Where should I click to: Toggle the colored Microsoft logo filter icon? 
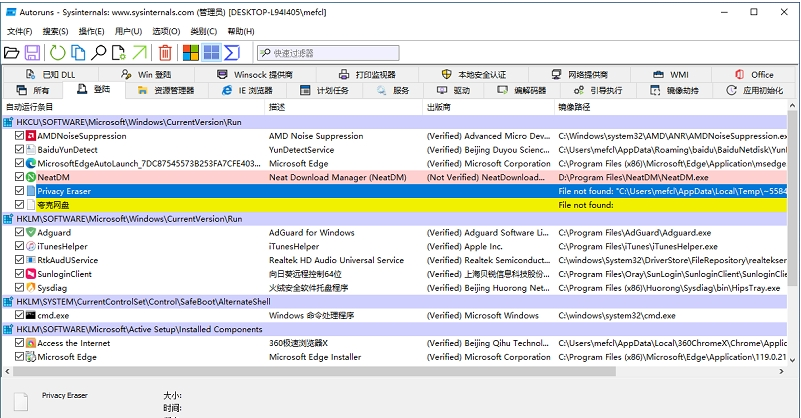(191, 53)
